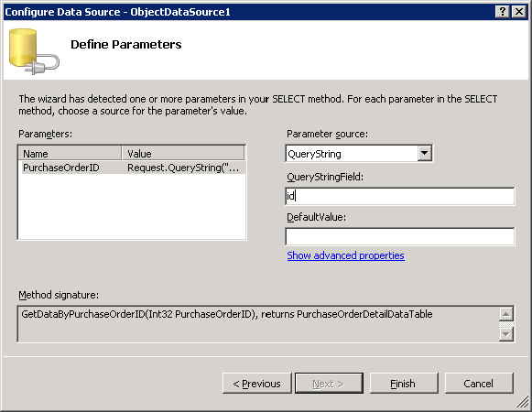Focus the QueryStringField input containing id
Screen dimensions: 532x412
pos(400,196)
